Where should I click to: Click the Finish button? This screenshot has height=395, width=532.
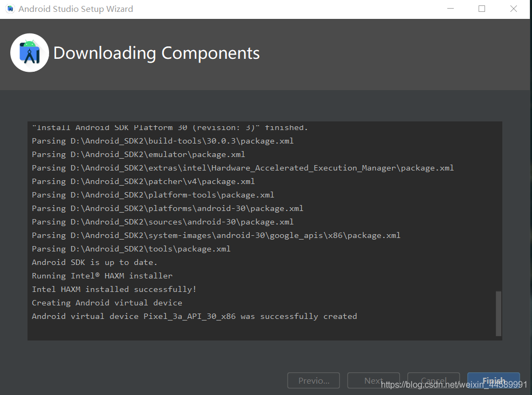tap(493, 380)
